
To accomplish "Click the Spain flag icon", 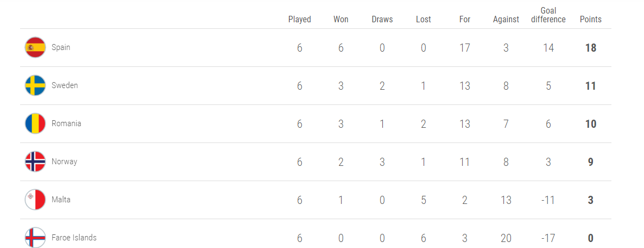I will tap(35, 47).
